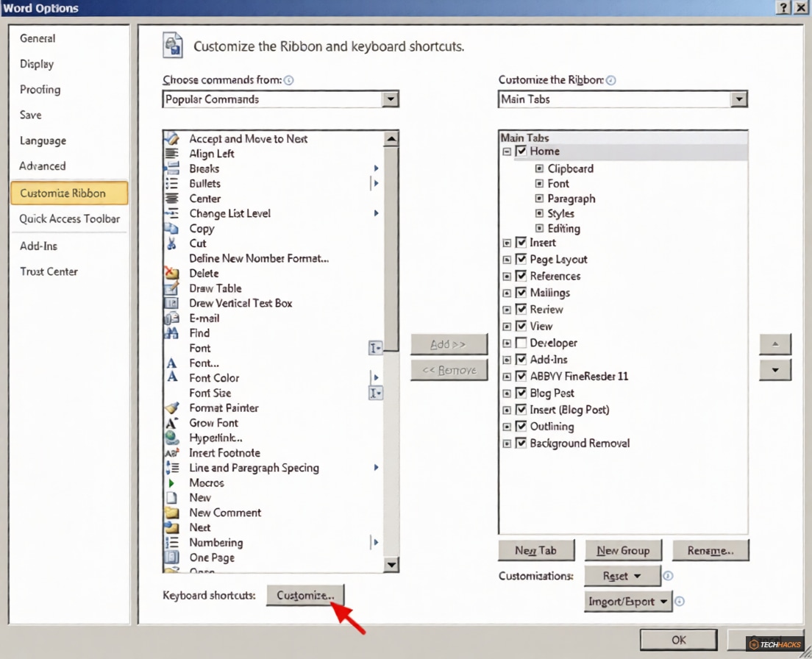Click the New Tab button
This screenshot has width=812, height=659.
click(x=536, y=550)
